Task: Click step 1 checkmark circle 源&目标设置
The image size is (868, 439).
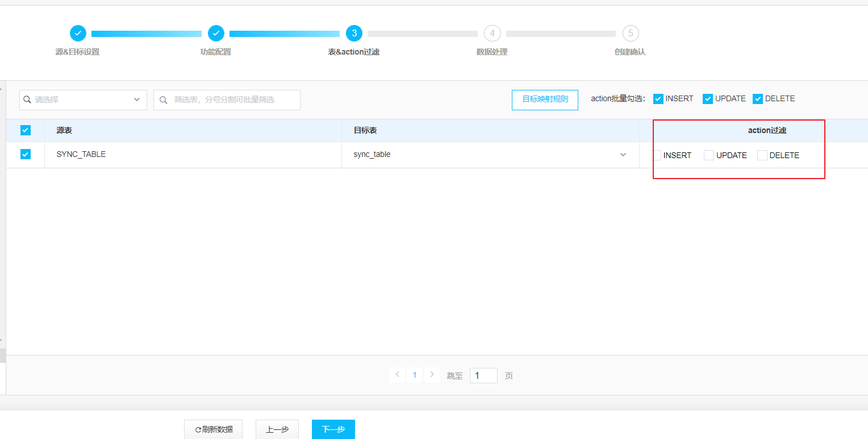Action: click(x=78, y=34)
